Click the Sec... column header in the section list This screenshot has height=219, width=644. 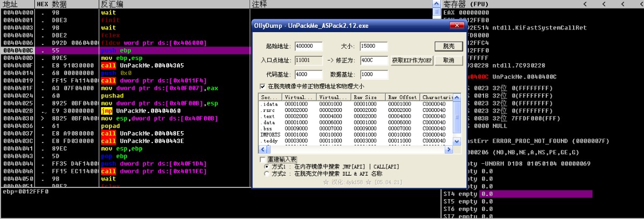pos(270,97)
